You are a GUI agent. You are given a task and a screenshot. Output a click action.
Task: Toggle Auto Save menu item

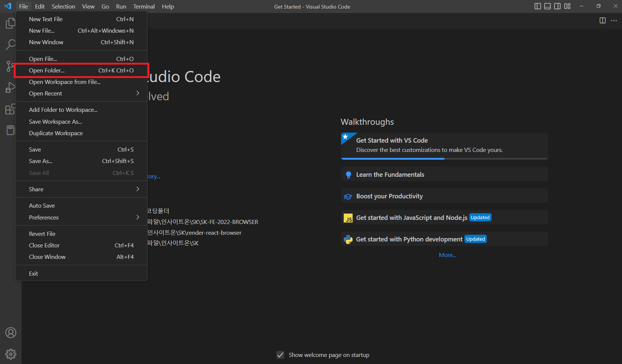pos(81,205)
